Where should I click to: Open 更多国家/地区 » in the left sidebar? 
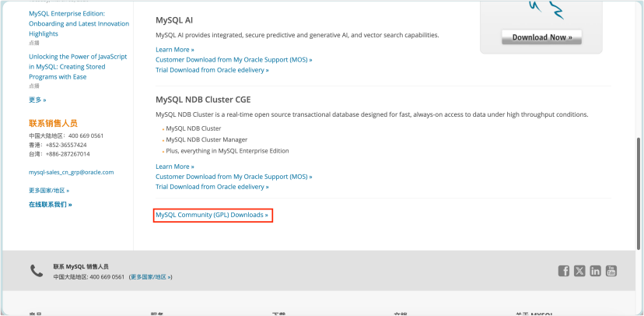[x=49, y=190]
